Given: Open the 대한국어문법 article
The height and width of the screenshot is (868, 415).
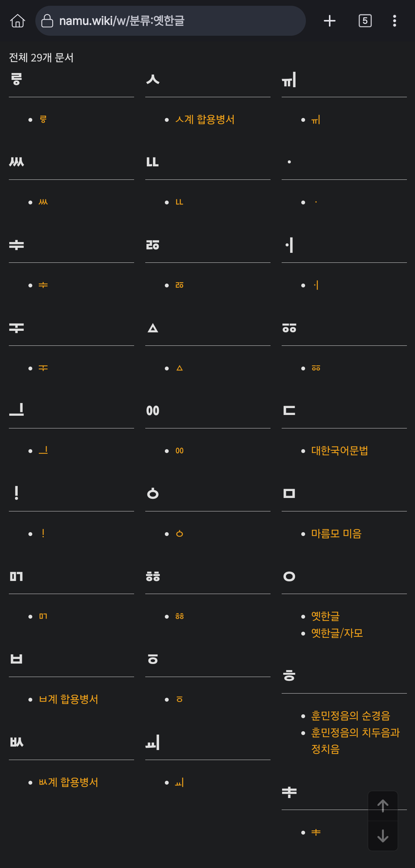Looking at the screenshot, I should [340, 451].
